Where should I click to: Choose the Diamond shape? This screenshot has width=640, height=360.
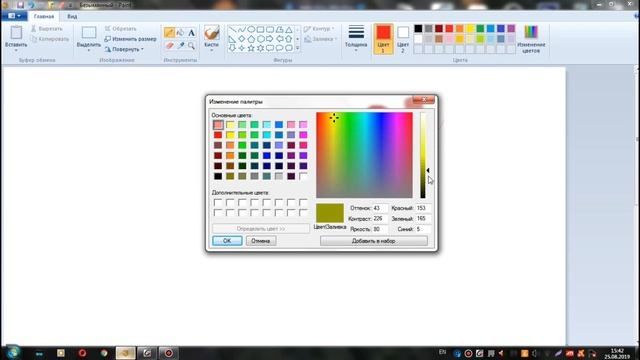coord(242,39)
